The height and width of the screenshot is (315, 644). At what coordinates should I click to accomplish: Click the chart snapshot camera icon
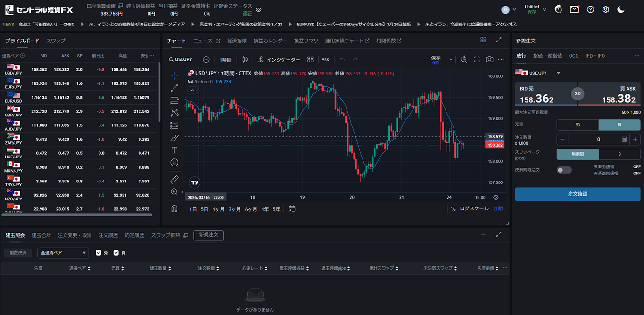489,59
